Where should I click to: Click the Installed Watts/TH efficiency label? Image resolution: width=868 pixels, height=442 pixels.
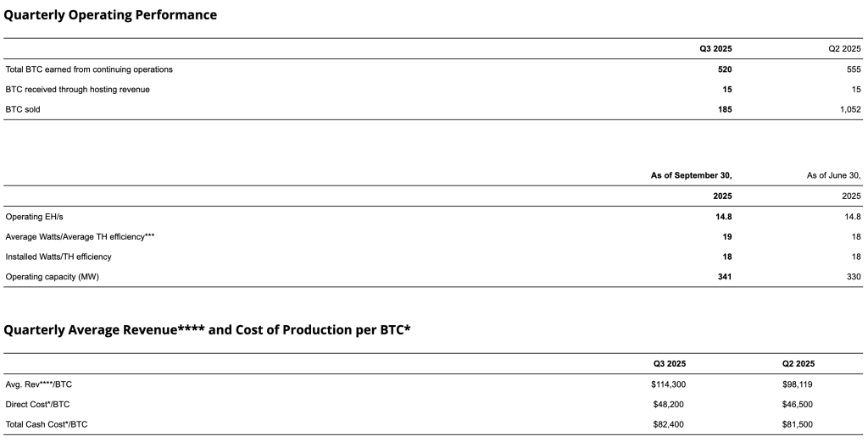[x=58, y=257]
